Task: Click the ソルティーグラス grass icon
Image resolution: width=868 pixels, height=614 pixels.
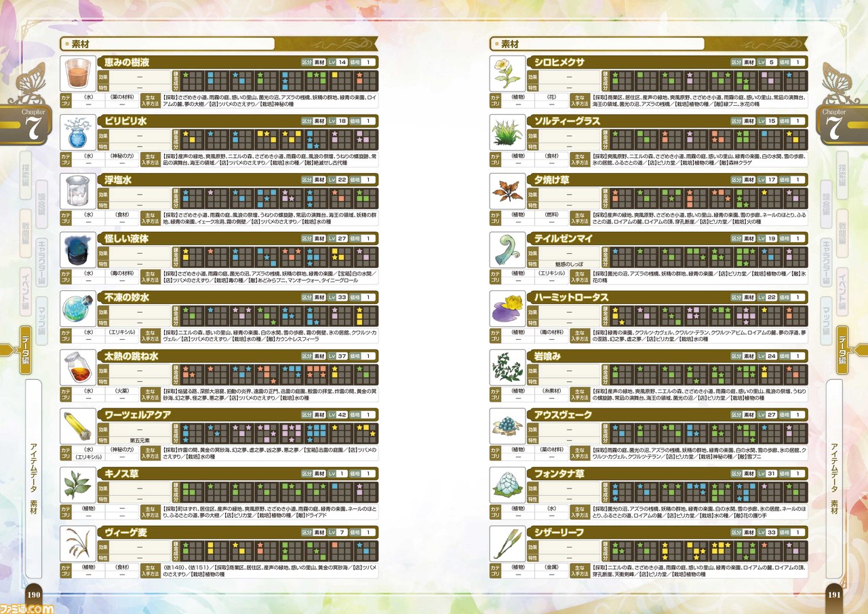Action: pyautogui.click(x=508, y=132)
